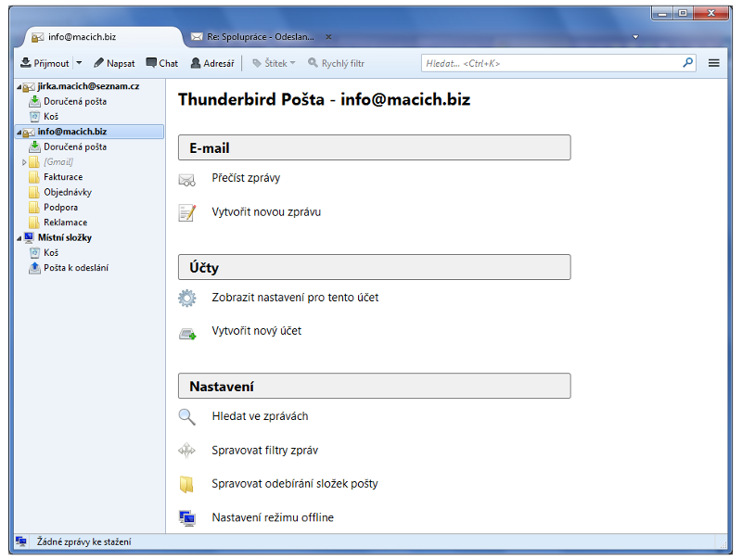Click the offline settings monitors icon
This screenshot has height=560, width=742.
pos(187,518)
